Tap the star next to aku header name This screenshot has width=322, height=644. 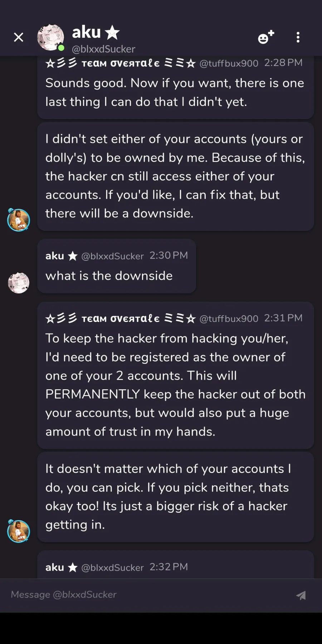(112, 33)
